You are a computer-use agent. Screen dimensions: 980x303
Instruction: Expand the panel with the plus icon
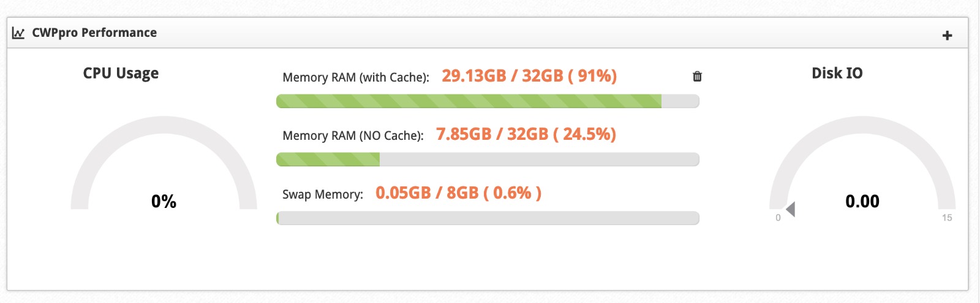947,36
